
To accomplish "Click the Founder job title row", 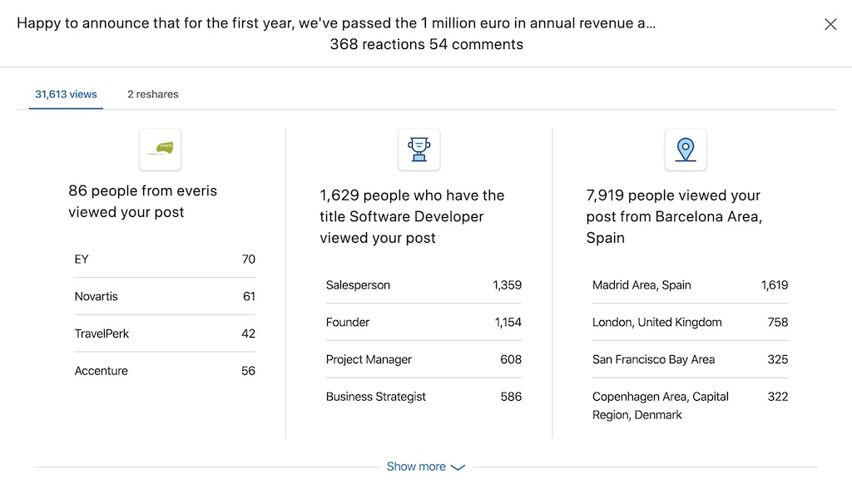I will [424, 322].
